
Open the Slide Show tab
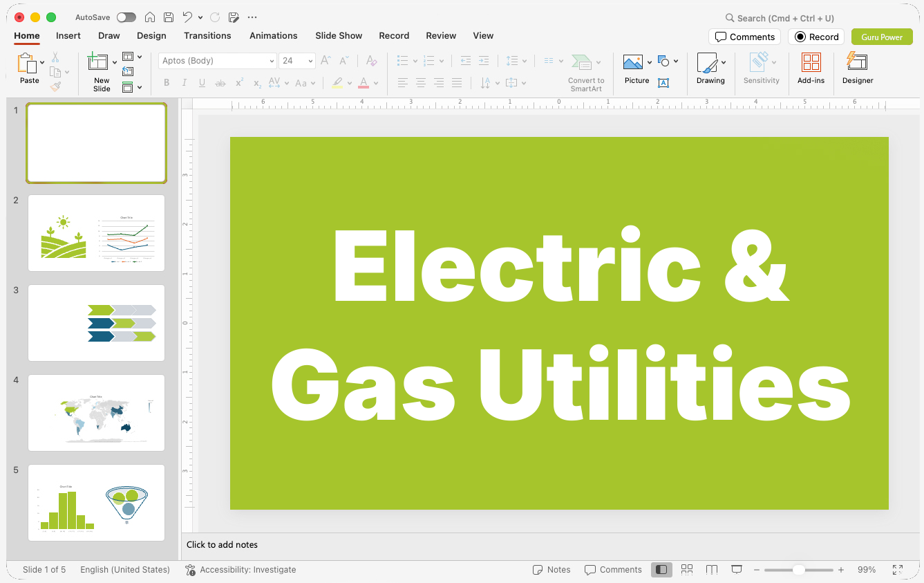click(339, 35)
